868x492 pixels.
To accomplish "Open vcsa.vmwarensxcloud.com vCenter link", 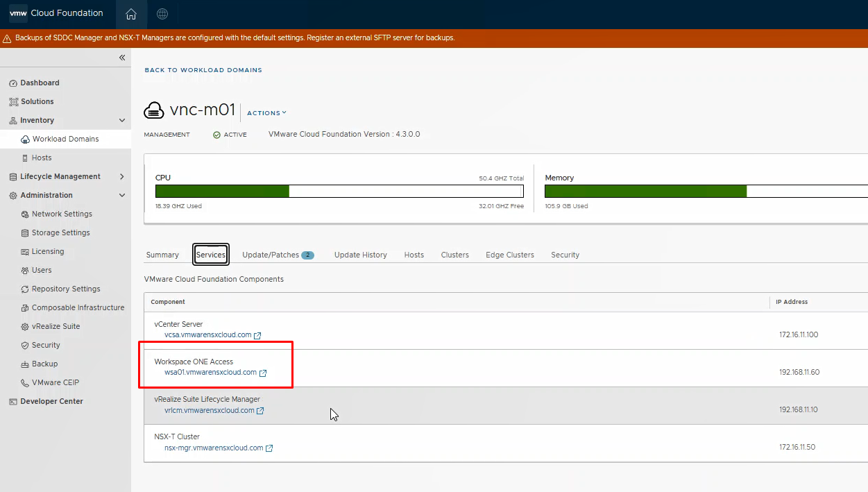I will pyautogui.click(x=208, y=335).
